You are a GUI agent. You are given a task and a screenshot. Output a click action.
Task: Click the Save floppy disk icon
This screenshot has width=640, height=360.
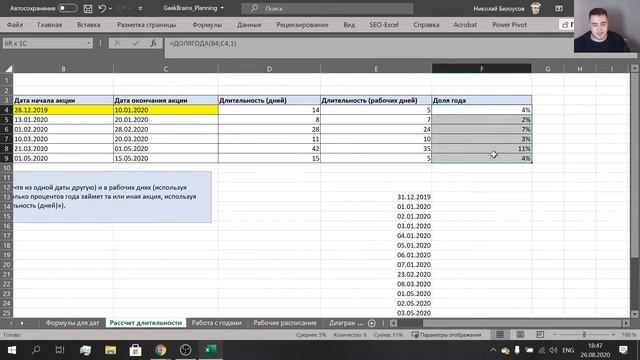coord(88,8)
